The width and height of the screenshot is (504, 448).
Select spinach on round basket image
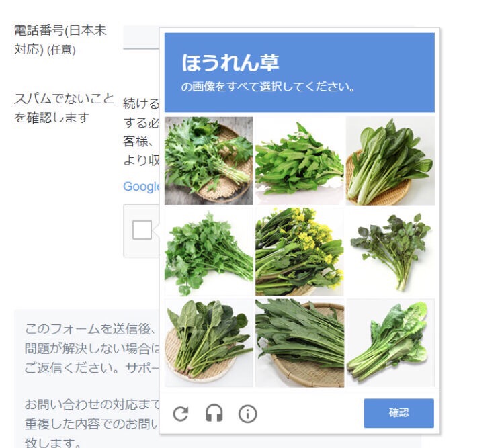point(208,343)
